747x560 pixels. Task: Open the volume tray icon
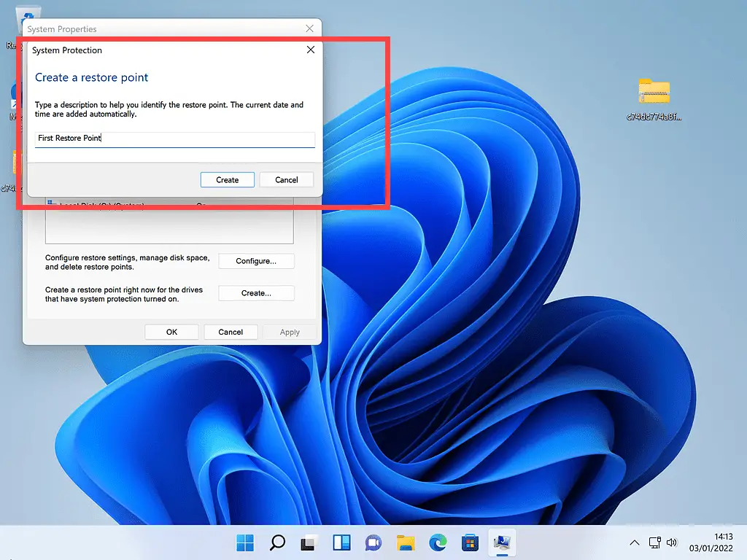pyautogui.click(x=672, y=542)
